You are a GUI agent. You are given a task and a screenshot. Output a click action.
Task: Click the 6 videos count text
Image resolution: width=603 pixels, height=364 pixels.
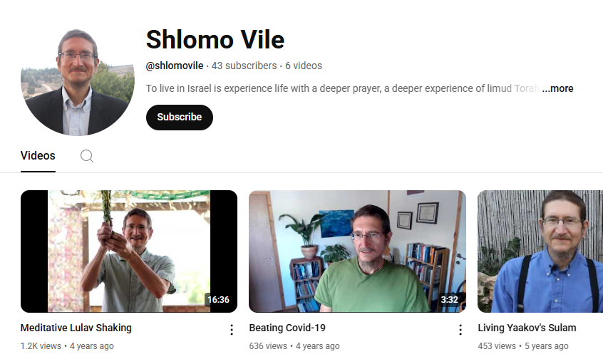[304, 66]
